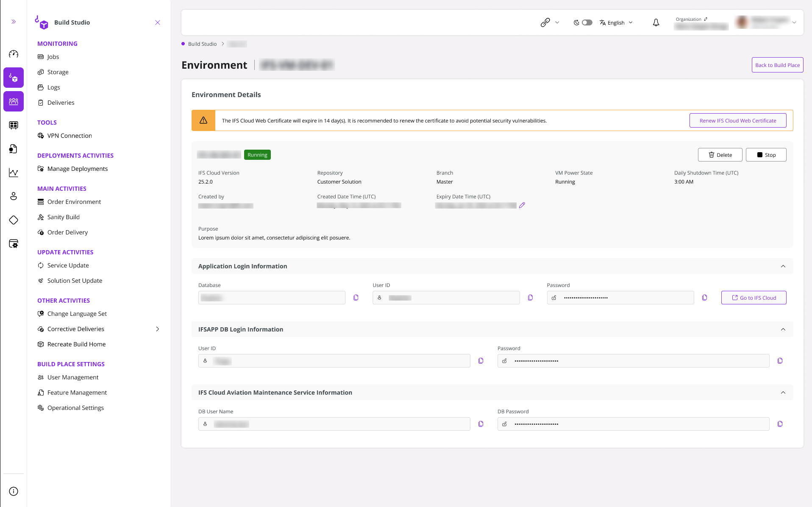The height and width of the screenshot is (507, 812).
Task: Click Build Studio breadcrumb link
Action: (x=202, y=44)
